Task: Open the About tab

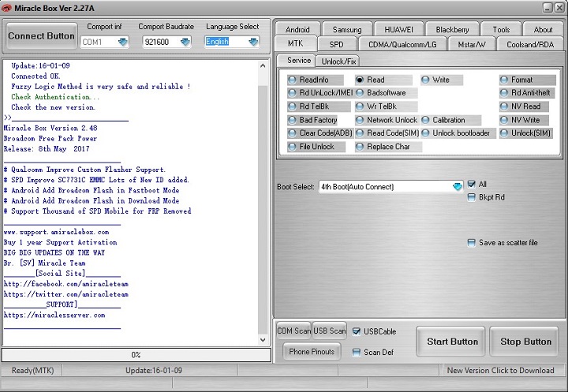Action: click(x=543, y=29)
